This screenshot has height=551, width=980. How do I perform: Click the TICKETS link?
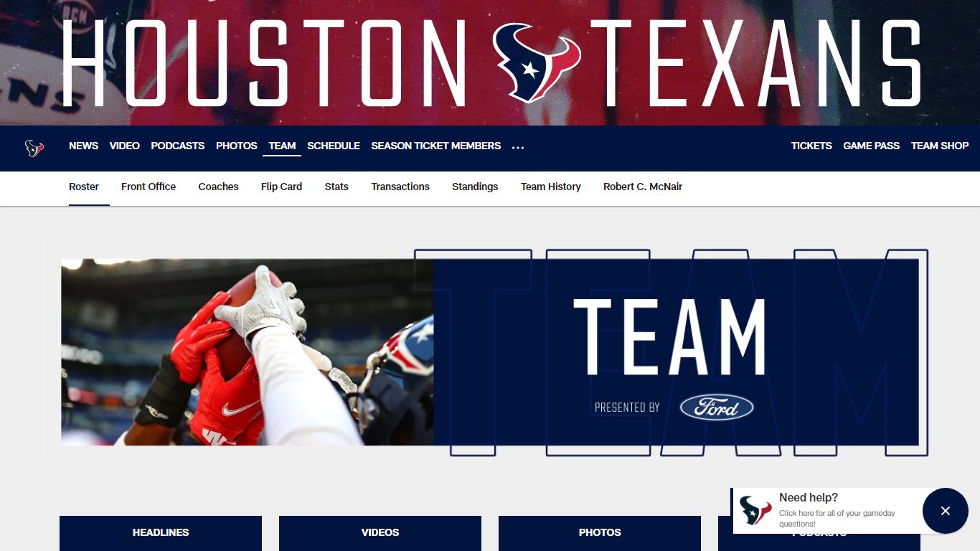[811, 146]
